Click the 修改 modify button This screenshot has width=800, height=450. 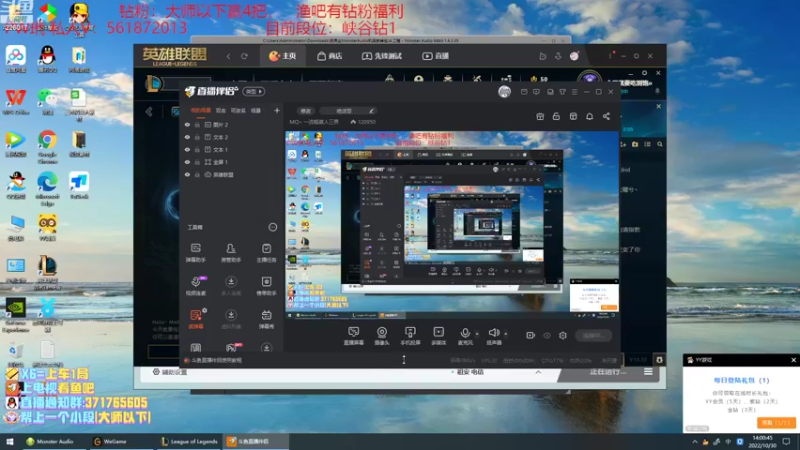click(x=306, y=111)
